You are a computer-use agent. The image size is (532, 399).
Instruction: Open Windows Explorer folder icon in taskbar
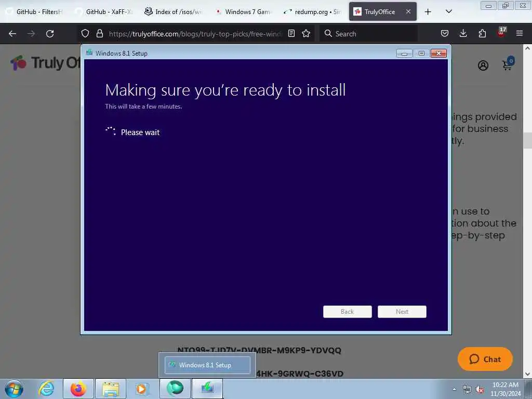pyautogui.click(x=111, y=389)
